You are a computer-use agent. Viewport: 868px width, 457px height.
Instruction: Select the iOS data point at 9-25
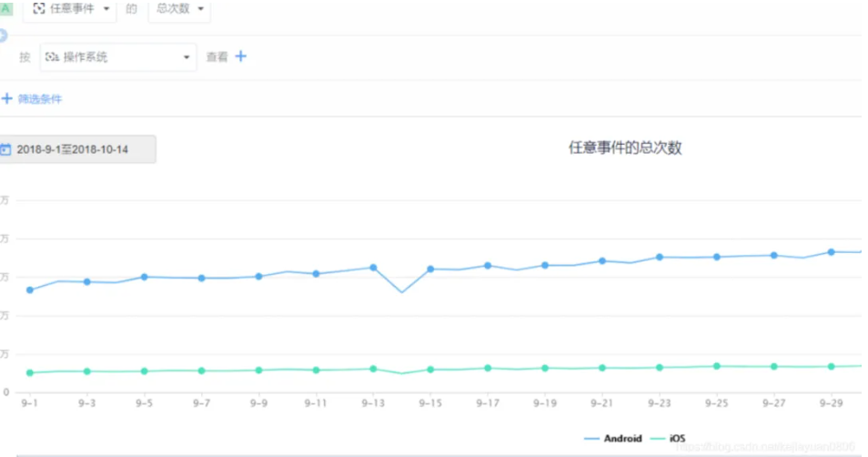coord(716,366)
